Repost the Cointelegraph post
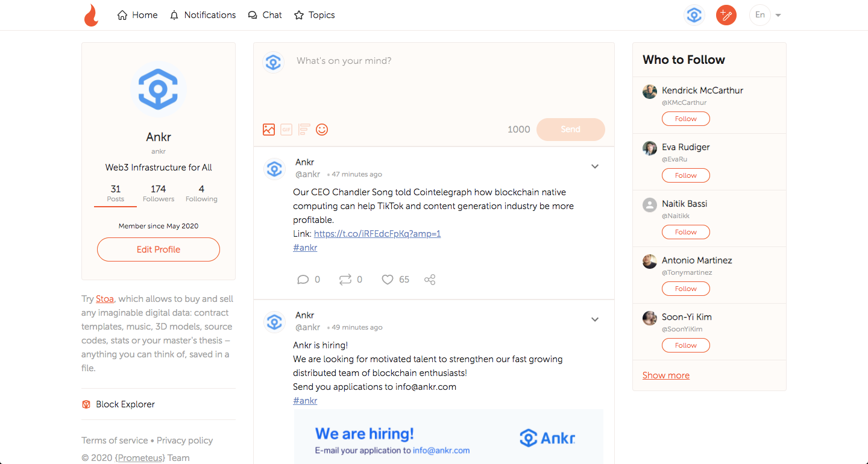 coord(345,280)
